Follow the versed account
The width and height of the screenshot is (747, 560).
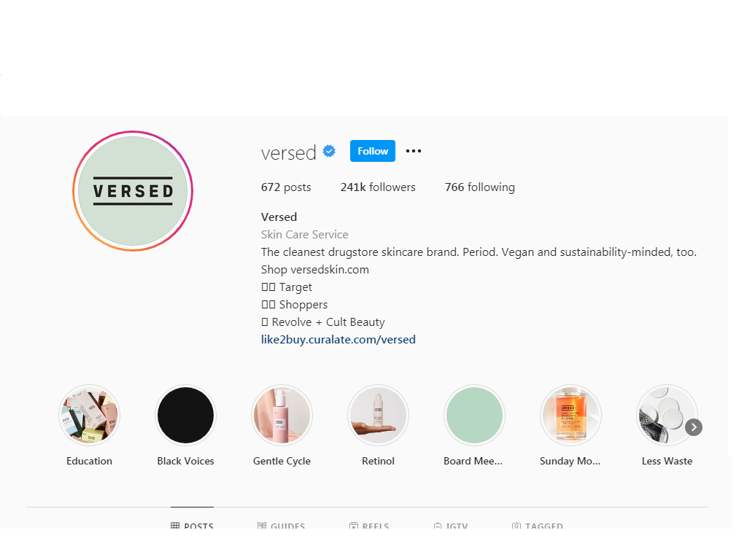(x=373, y=151)
